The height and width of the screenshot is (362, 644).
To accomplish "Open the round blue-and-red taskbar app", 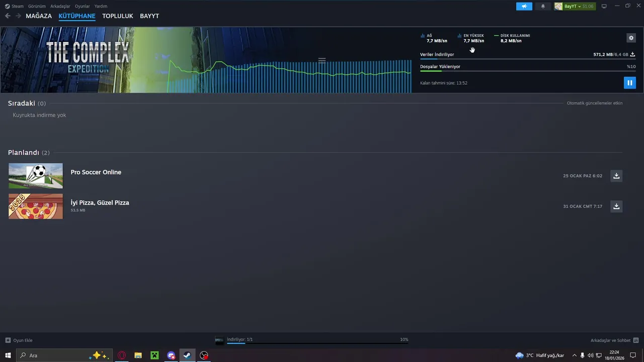I will point(171,355).
